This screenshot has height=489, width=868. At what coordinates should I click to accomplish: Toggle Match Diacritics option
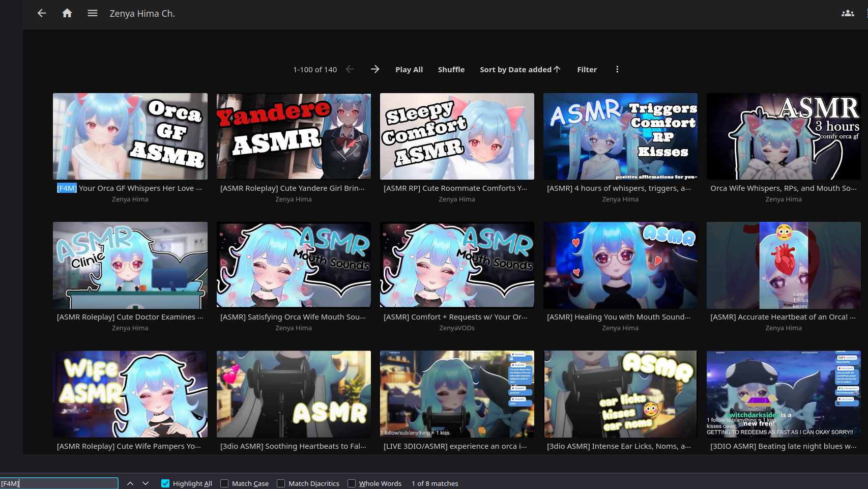click(281, 483)
